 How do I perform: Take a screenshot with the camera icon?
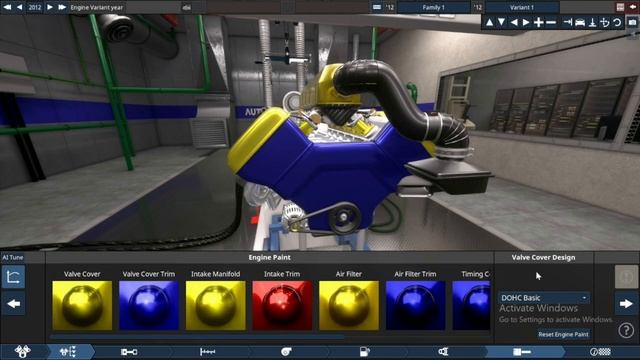pos(632,22)
